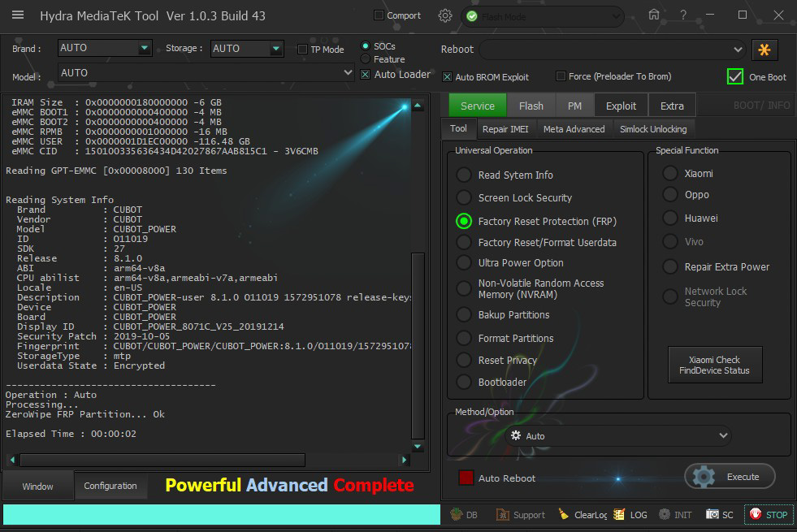Open the Repair IMEI tab
This screenshot has height=532, width=797.
click(x=505, y=129)
